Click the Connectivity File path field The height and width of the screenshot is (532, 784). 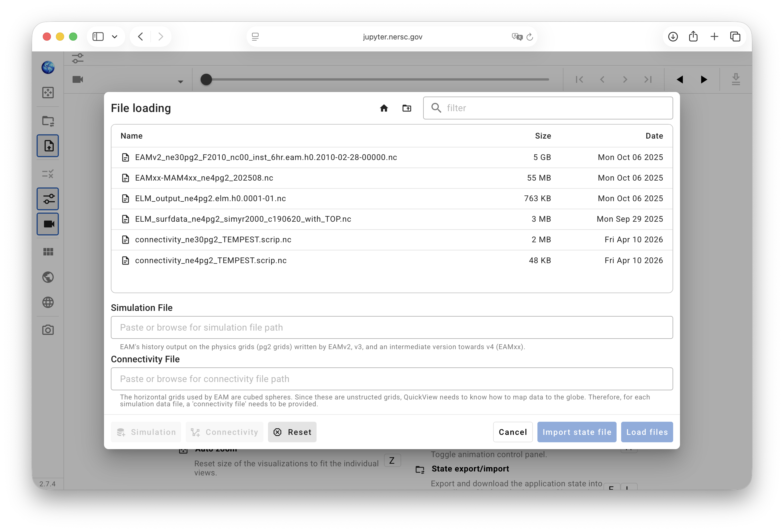[392, 379]
